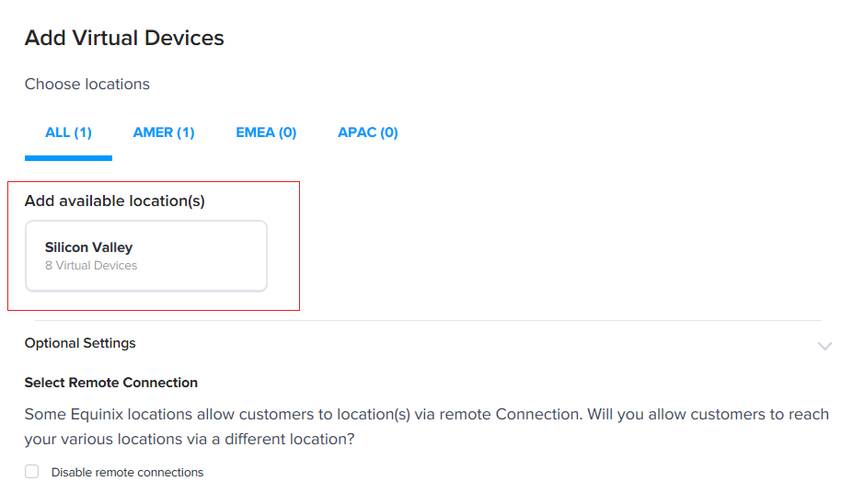The width and height of the screenshot is (853, 504).
Task: Open the AMER (1) region tab
Action: (x=164, y=132)
